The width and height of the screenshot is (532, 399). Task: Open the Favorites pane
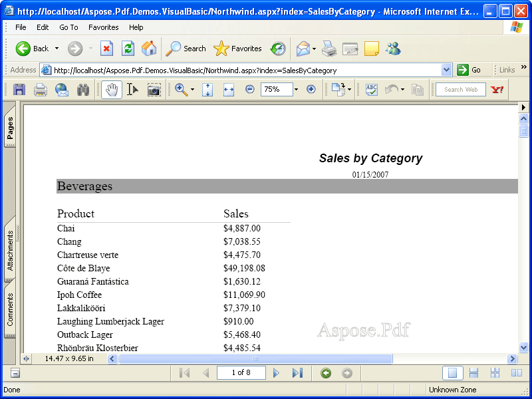[237, 49]
